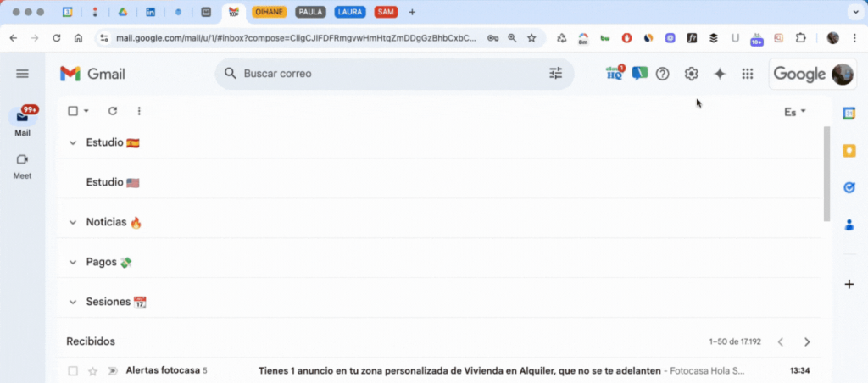Star the Alertas fotocasa email

[93, 371]
